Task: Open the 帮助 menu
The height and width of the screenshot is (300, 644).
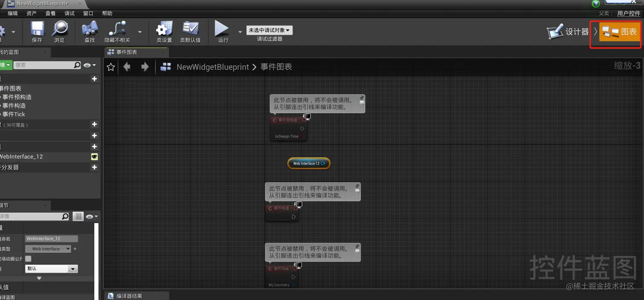Action: pos(107,13)
